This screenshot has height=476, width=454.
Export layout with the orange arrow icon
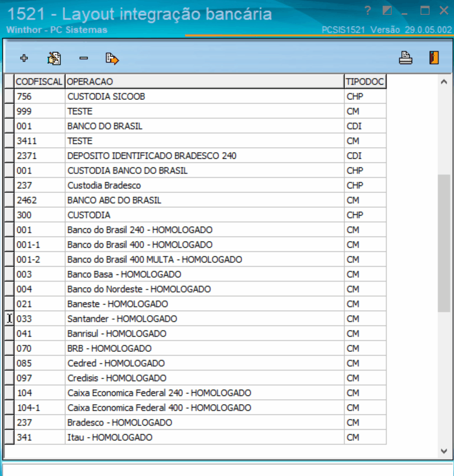[x=112, y=58]
